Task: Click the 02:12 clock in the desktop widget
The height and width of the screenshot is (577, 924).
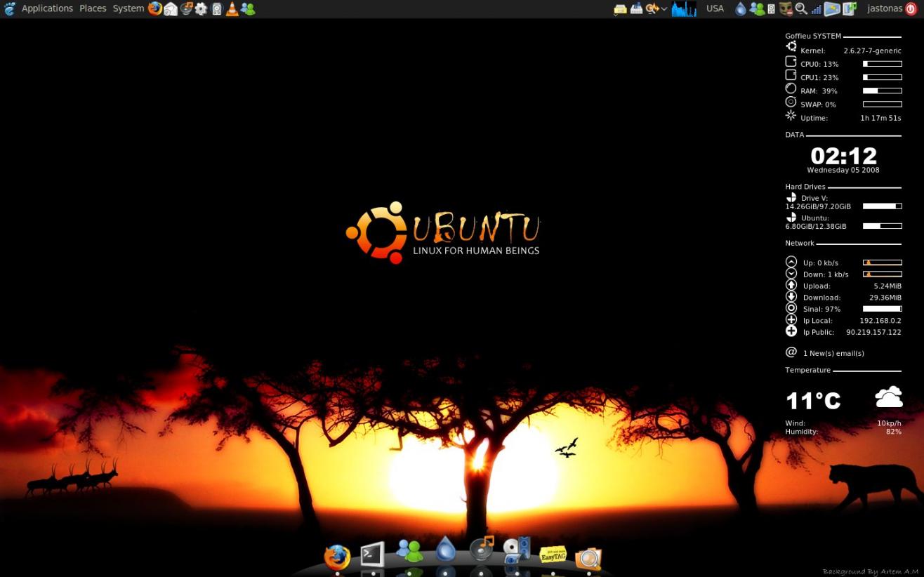Action: [843, 155]
